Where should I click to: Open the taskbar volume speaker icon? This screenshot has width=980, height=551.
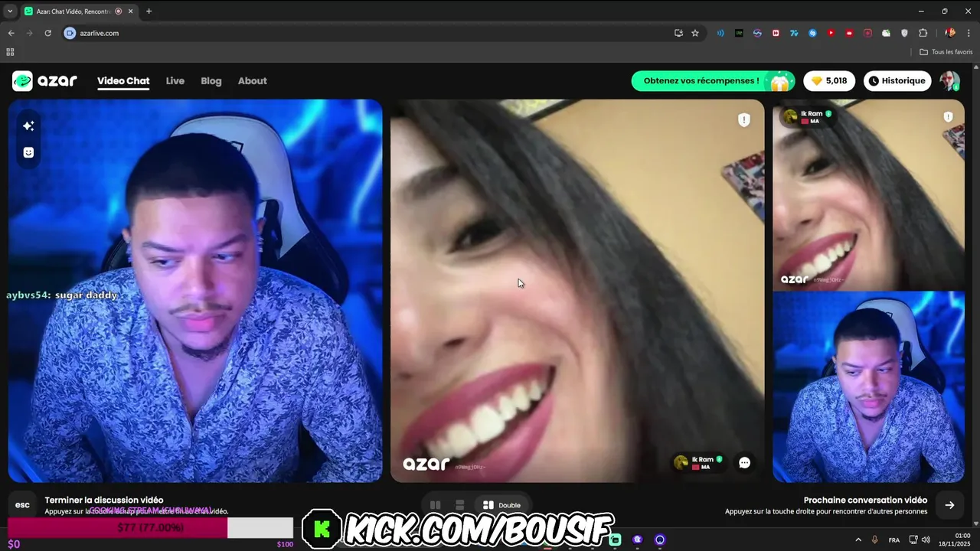point(926,540)
